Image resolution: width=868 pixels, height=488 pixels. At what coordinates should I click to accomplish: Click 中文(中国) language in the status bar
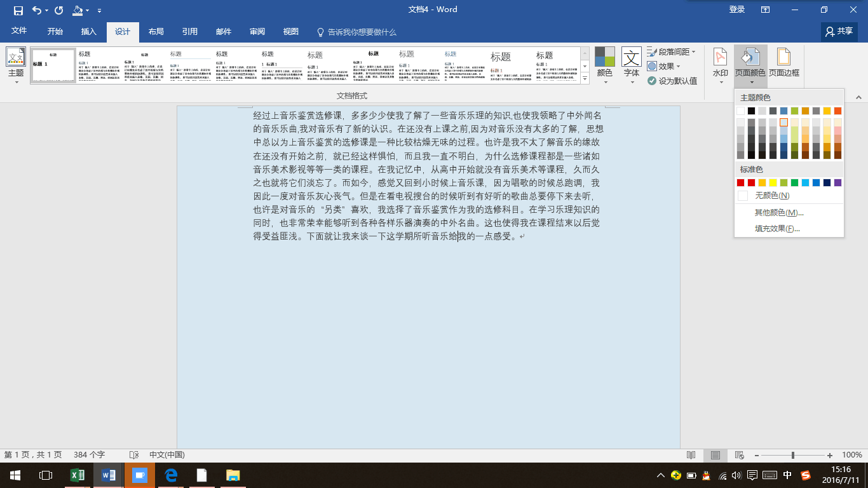[x=167, y=455]
